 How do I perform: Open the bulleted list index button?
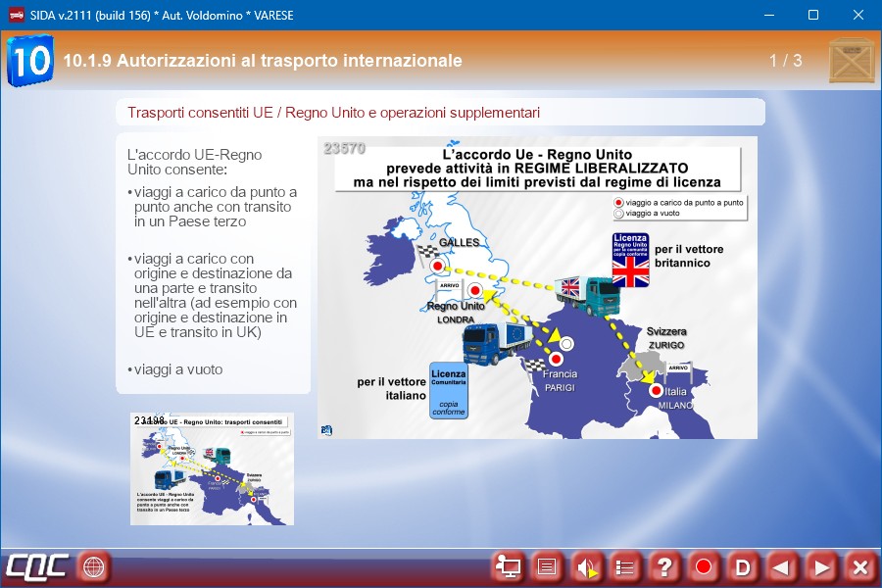(x=625, y=566)
